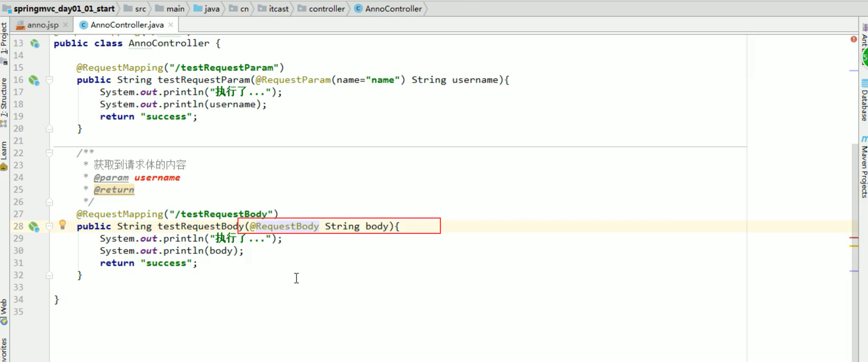Click line number 35 in the gutter

(x=18, y=312)
